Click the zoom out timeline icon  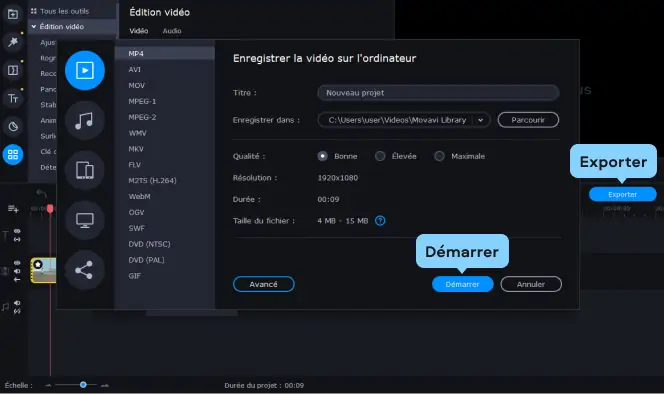[x=48, y=385]
